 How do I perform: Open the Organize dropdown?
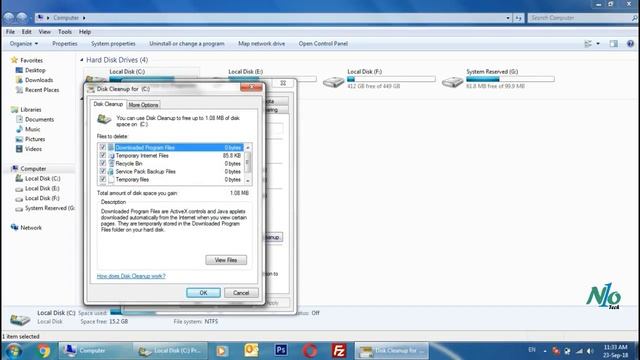click(24, 44)
